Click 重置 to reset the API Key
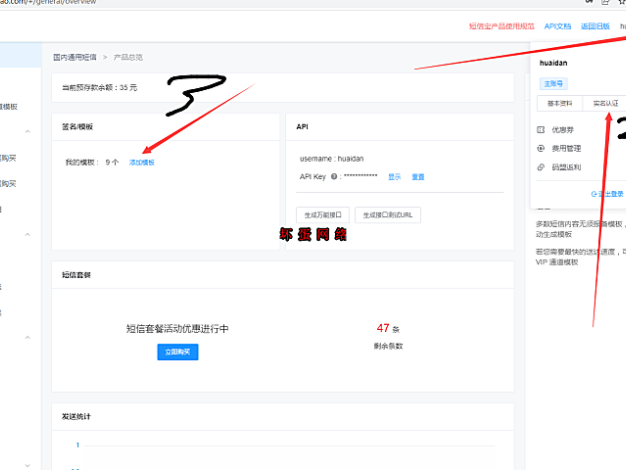Viewport: 626px width, 470px height. pyautogui.click(x=418, y=177)
